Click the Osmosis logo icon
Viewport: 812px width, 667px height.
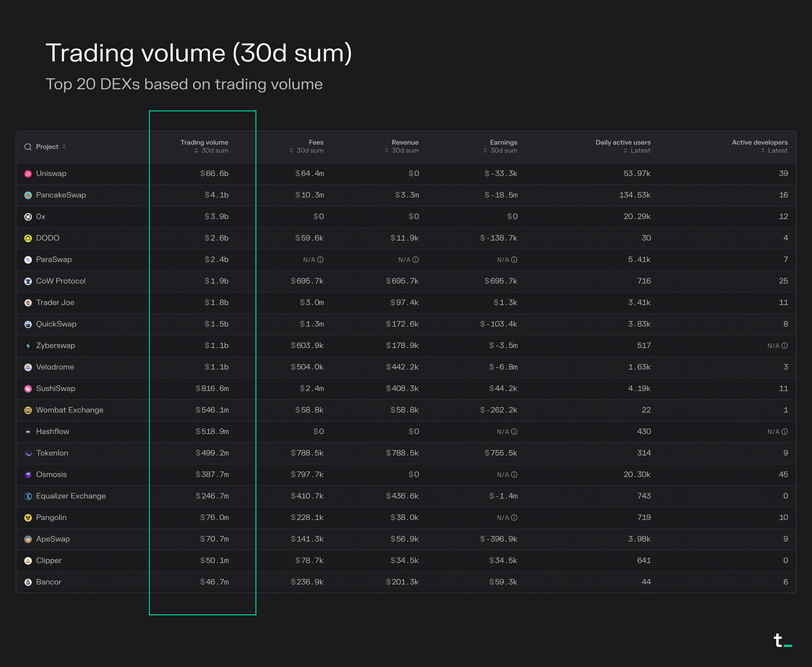click(x=28, y=474)
